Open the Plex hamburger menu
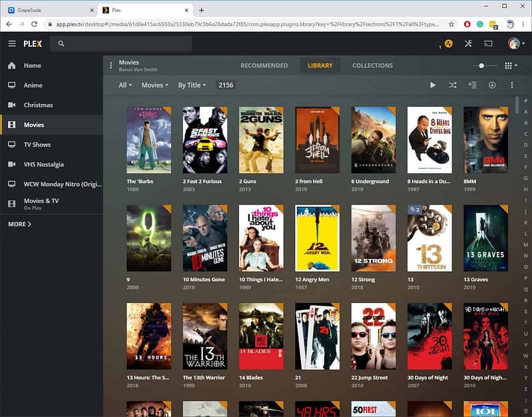Viewport: 532px width, 417px height. tap(12, 43)
